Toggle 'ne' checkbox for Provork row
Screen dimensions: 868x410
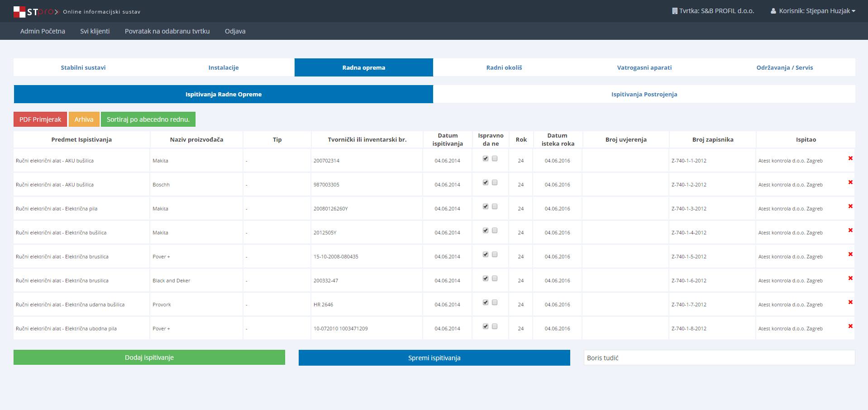(495, 302)
